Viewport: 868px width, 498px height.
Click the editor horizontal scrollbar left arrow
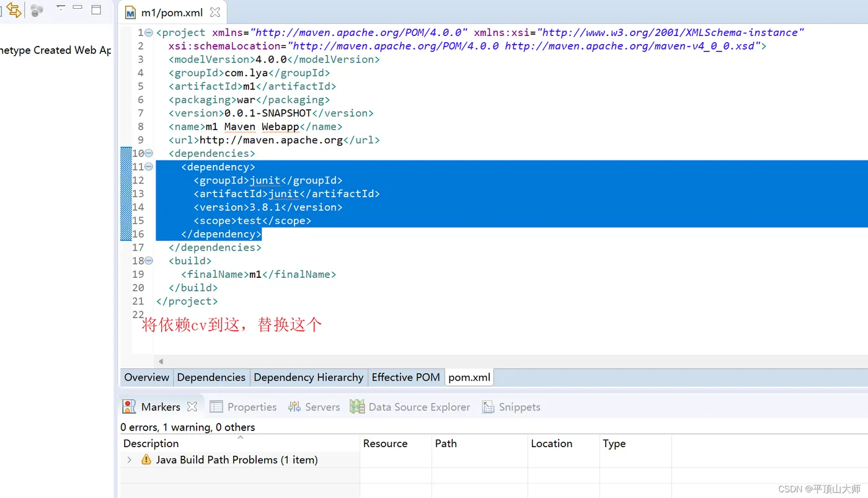point(161,362)
